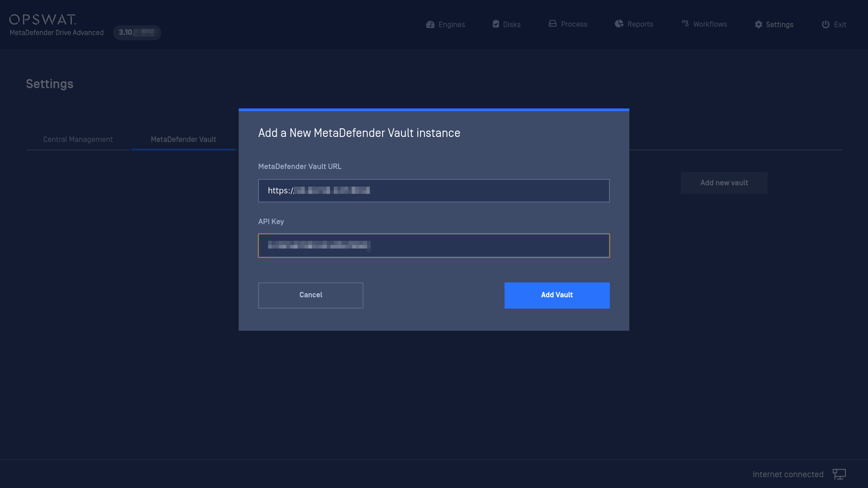Click the Workflows nodes icon
Image resolution: width=868 pixels, height=488 pixels.
685,23
